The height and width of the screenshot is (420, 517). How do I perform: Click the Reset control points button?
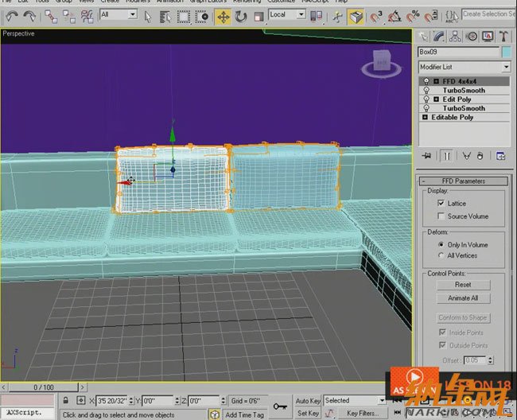463,285
